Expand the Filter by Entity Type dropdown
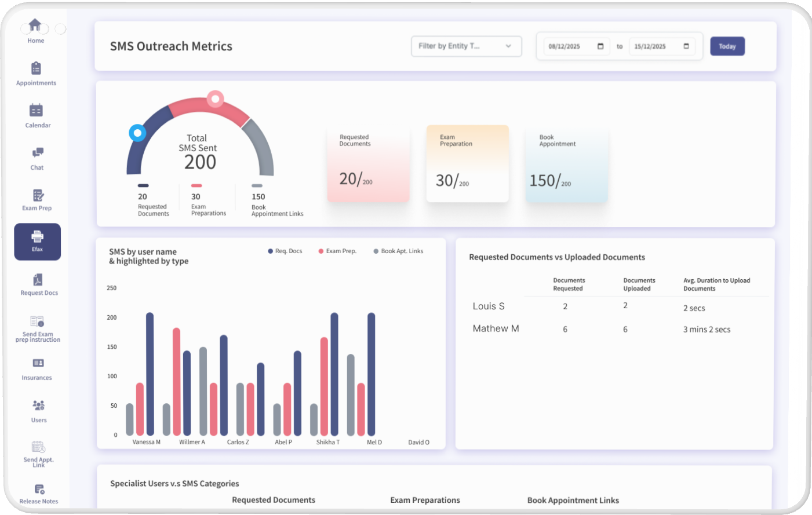Viewport: 812px width, 515px height. pyautogui.click(x=467, y=46)
